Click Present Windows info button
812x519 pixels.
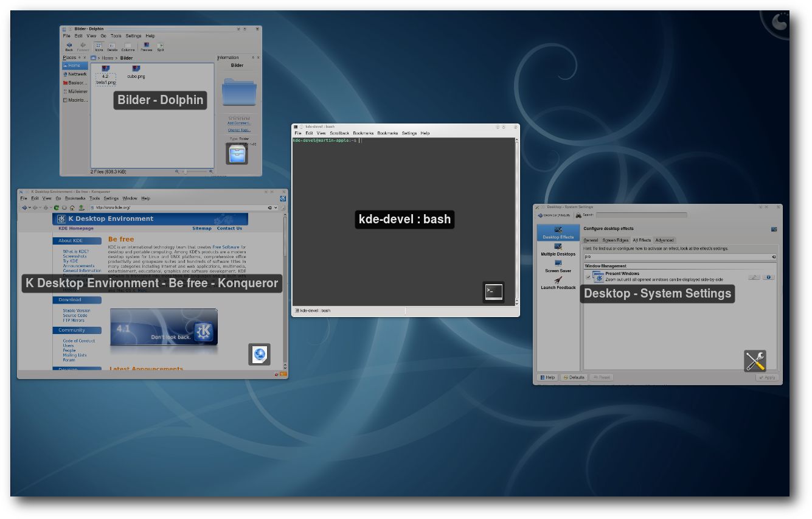pyautogui.click(x=768, y=277)
